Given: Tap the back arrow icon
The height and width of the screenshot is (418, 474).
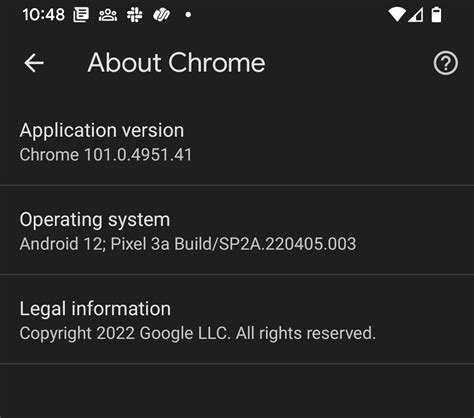Looking at the screenshot, I should pyautogui.click(x=34, y=63).
